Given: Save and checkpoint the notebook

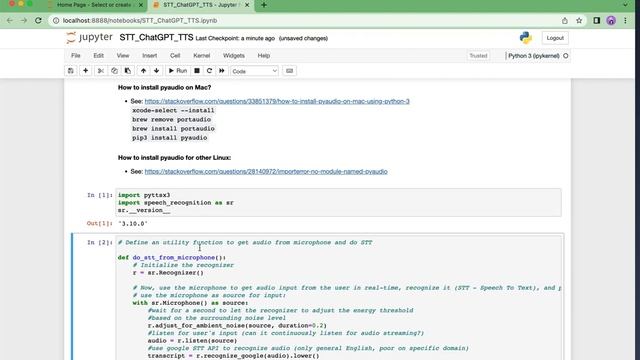Looking at the screenshot, I should [71, 71].
